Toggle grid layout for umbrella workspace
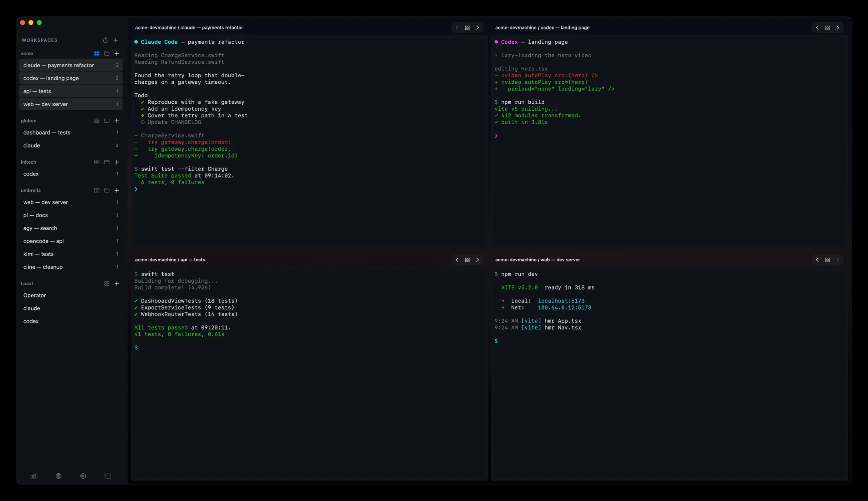868x501 pixels. (x=97, y=191)
